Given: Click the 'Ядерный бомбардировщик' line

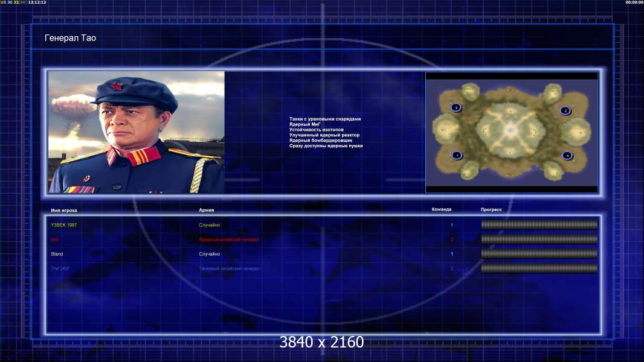Looking at the screenshot, I should pyautogui.click(x=320, y=140).
